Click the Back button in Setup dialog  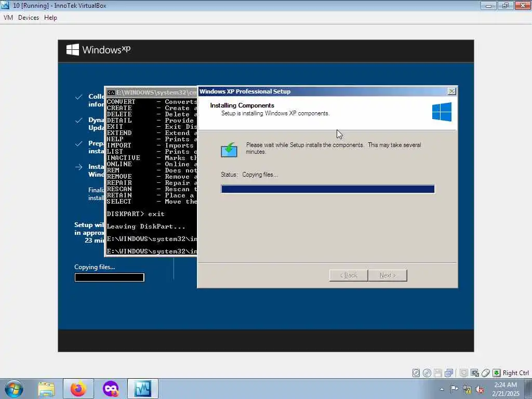coord(349,275)
